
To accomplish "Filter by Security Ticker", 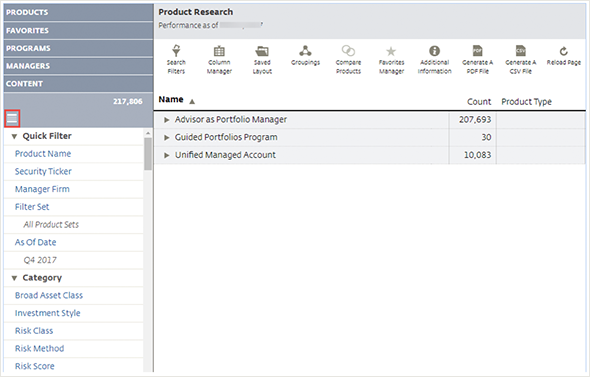I will [x=43, y=171].
